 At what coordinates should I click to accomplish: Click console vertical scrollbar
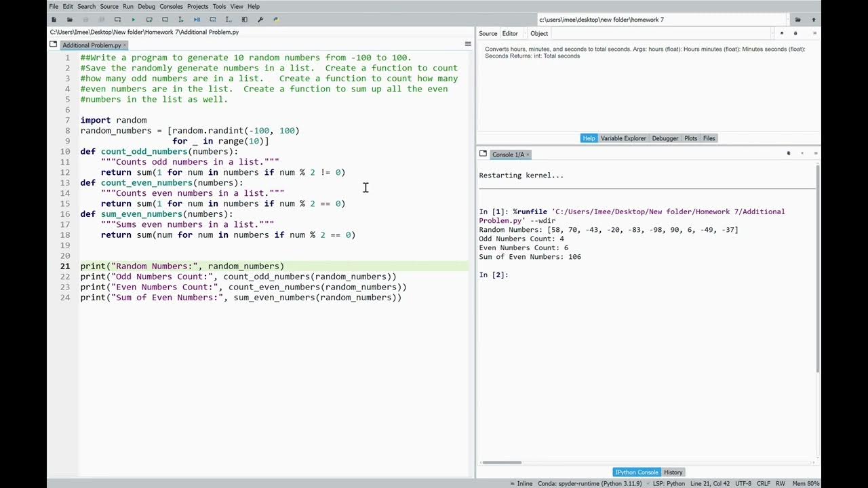click(817, 268)
